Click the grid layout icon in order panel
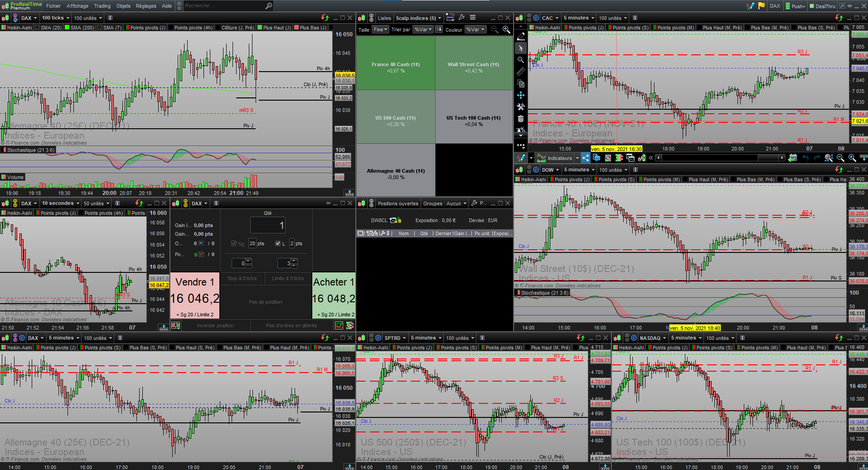Screen dimensions: 868x470 [x=176, y=325]
